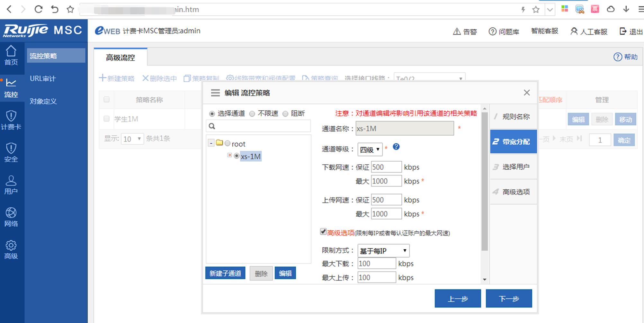The image size is (644, 323).
Task: Click the 下一步 button
Action: [x=509, y=299]
